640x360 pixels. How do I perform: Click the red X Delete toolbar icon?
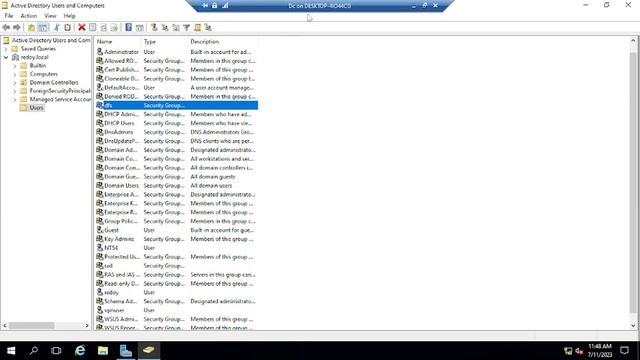click(x=82, y=27)
